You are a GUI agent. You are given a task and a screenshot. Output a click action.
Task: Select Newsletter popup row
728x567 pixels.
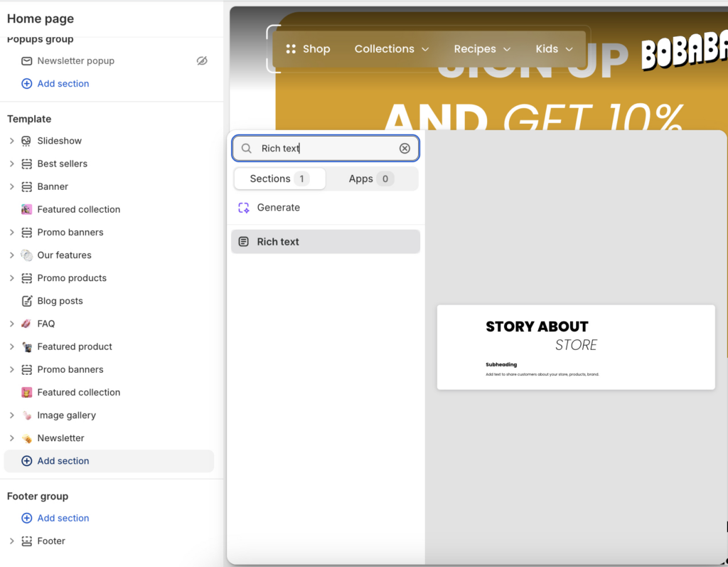pyautogui.click(x=109, y=61)
